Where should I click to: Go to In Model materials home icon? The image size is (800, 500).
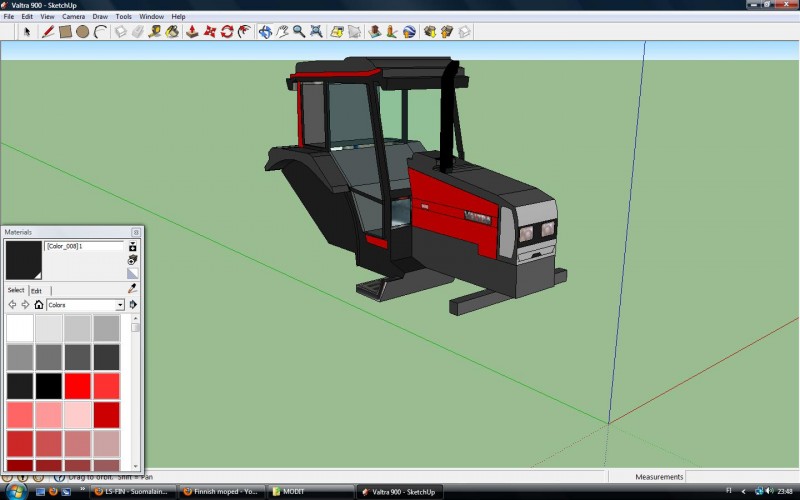39,305
